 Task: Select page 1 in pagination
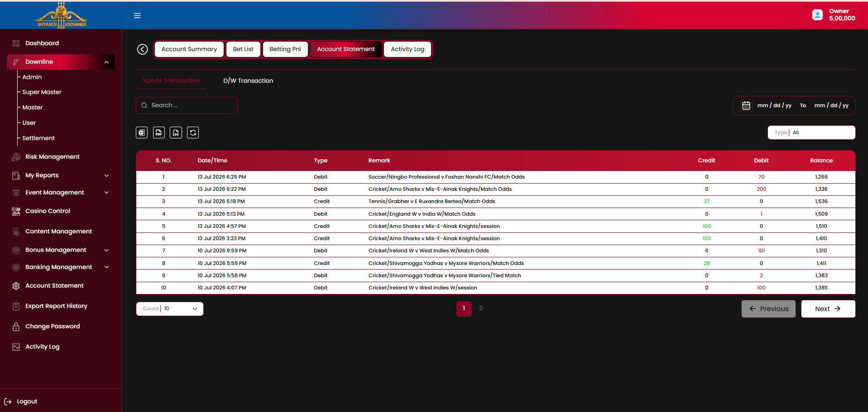(x=464, y=308)
